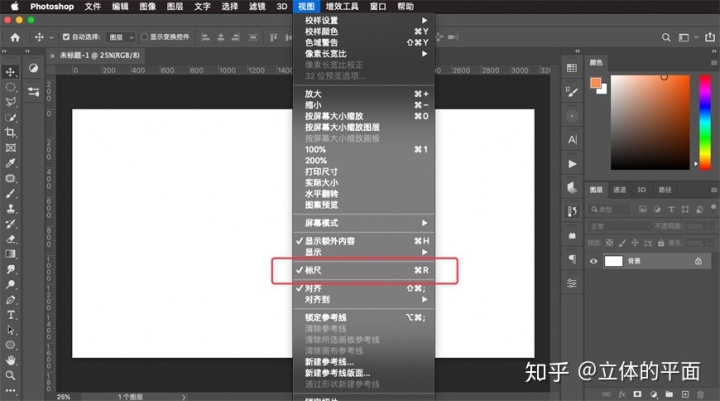
Task: Click the share icon at top right
Action: point(710,37)
